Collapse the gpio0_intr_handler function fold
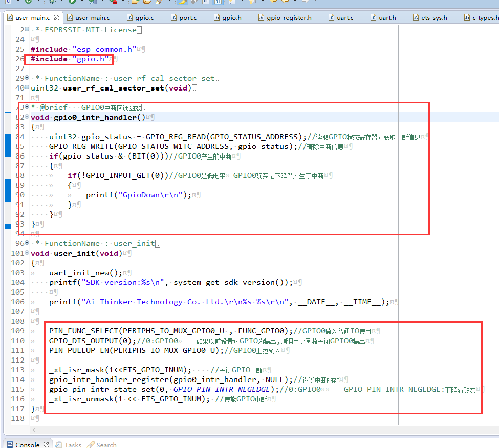499x448 pixels. pos(27,117)
